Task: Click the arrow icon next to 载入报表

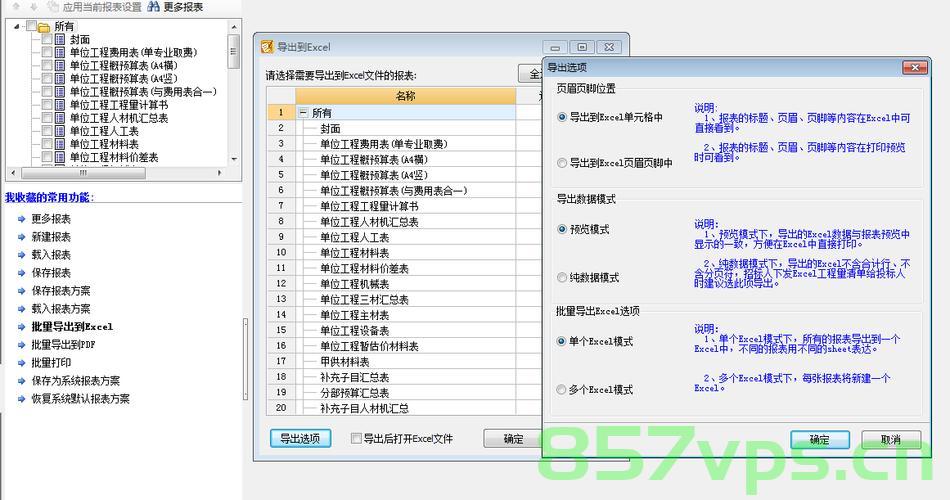Action: point(21,255)
